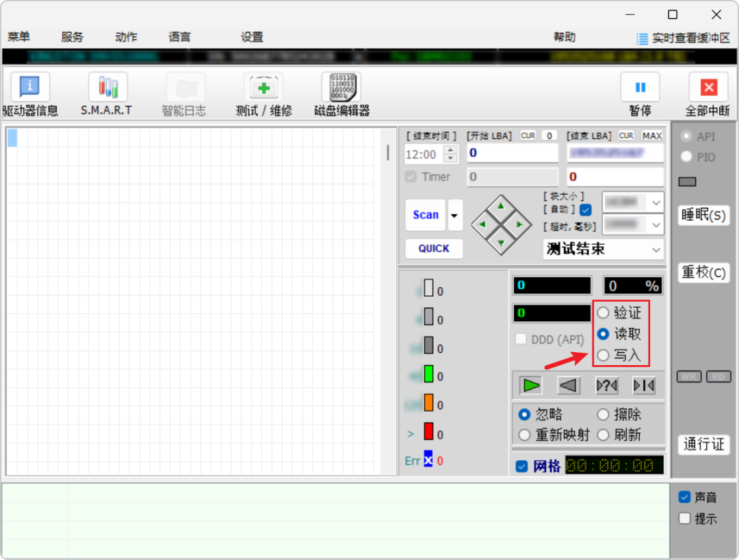Screen dimensions: 739x560
Task: Click the 全部中断 red X icon
Action: point(708,87)
